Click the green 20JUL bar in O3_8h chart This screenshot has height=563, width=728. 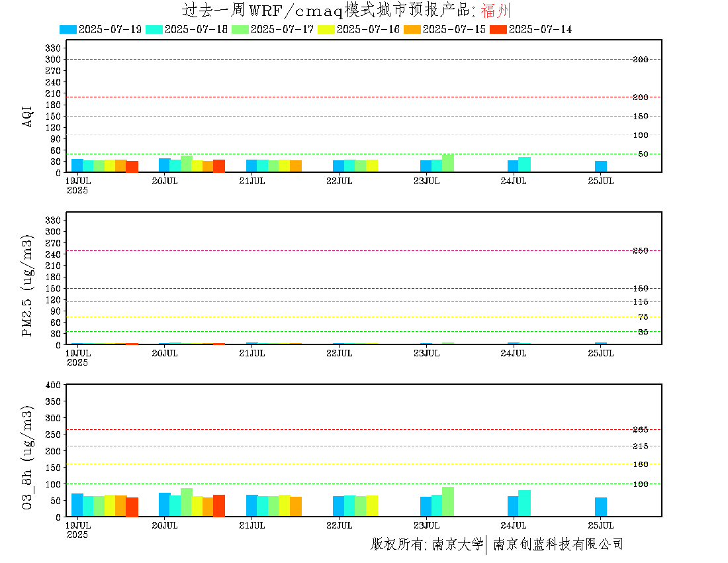coord(187,502)
